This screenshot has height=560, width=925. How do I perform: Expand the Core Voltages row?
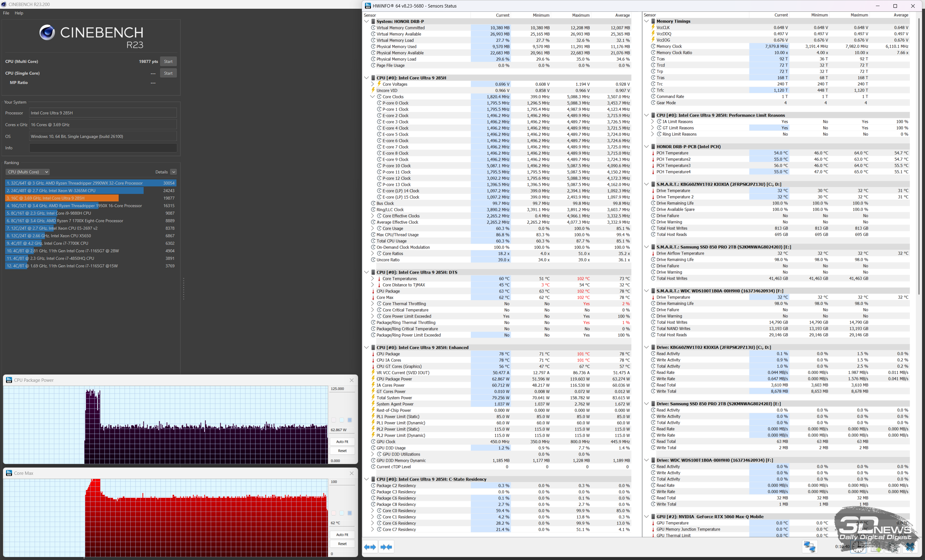tap(372, 84)
